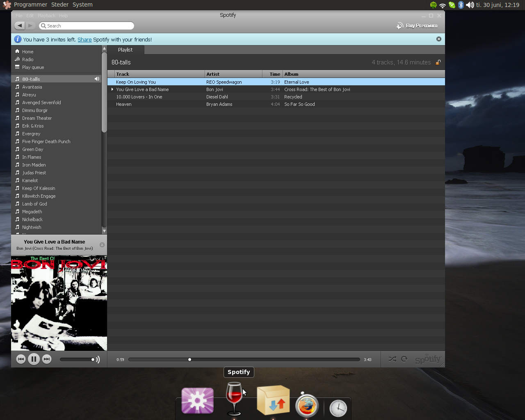This screenshot has height=420, width=525.
Task: Open the File menu
Action: click(x=19, y=16)
